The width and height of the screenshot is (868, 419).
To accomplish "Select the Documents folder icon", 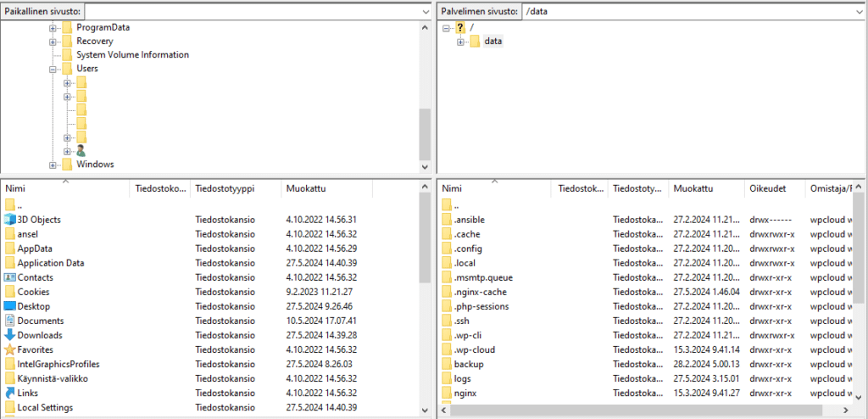I will (x=10, y=321).
